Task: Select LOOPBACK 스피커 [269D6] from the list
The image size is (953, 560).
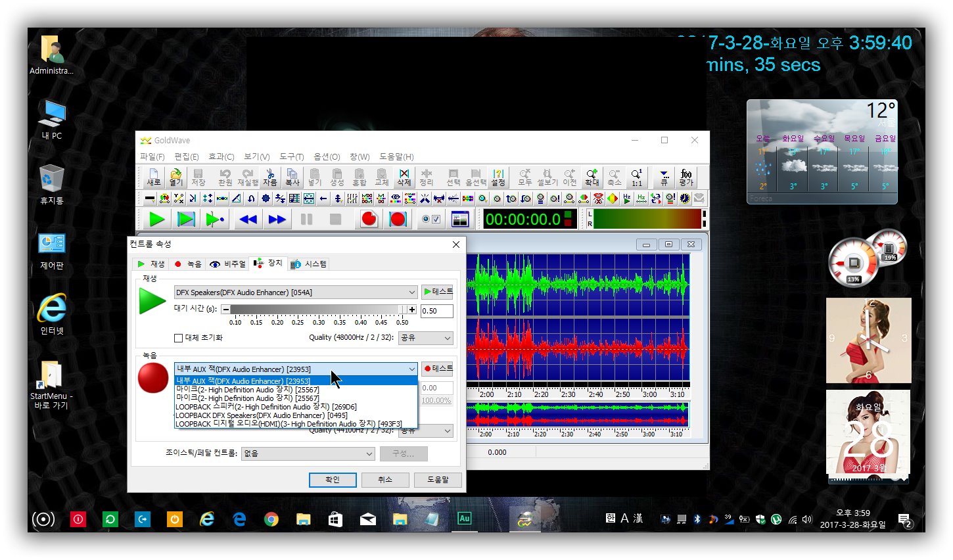Action: tap(296, 407)
